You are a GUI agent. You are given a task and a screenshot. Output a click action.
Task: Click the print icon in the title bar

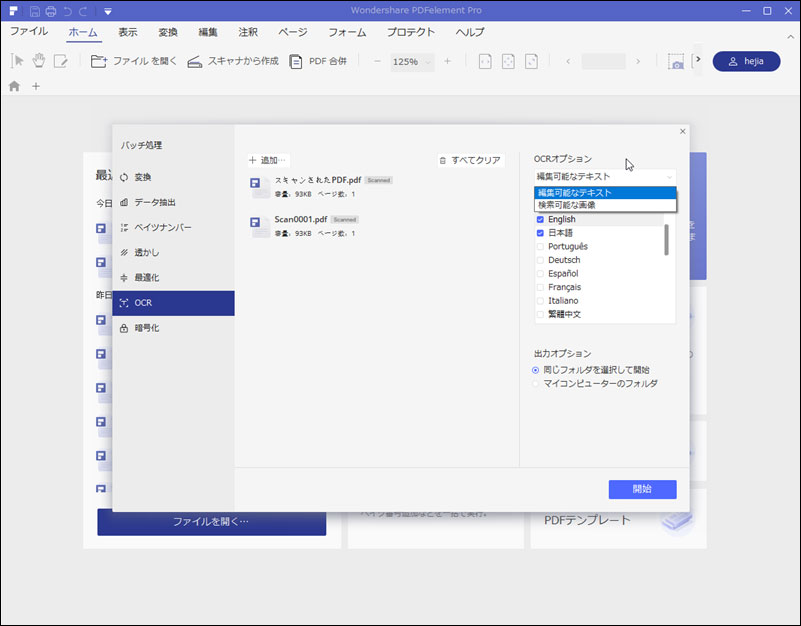click(51, 11)
